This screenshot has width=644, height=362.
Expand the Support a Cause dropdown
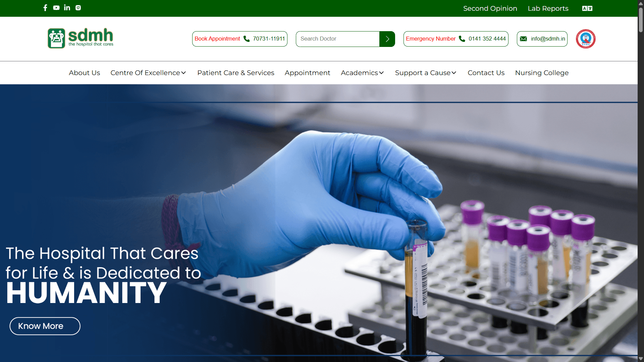pos(426,73)
